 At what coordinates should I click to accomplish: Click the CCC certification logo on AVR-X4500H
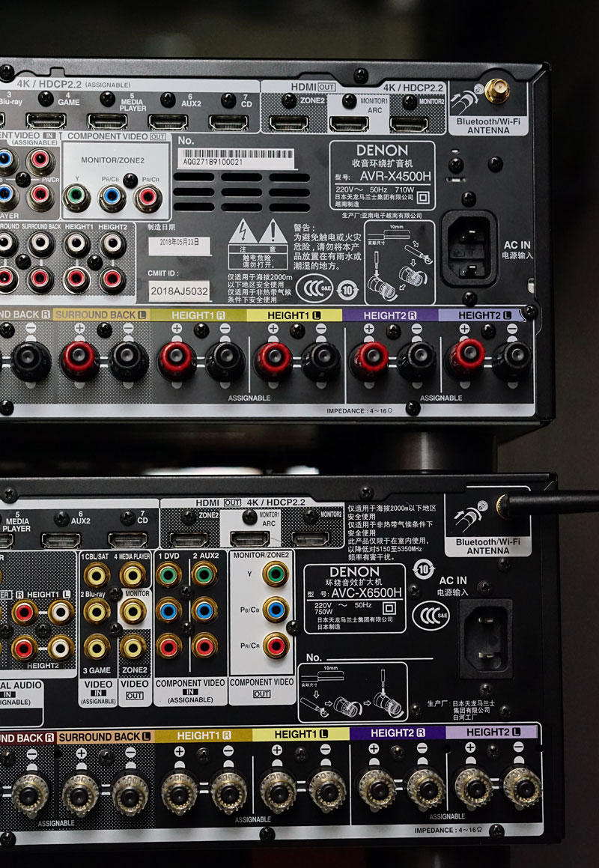[314, 288]
